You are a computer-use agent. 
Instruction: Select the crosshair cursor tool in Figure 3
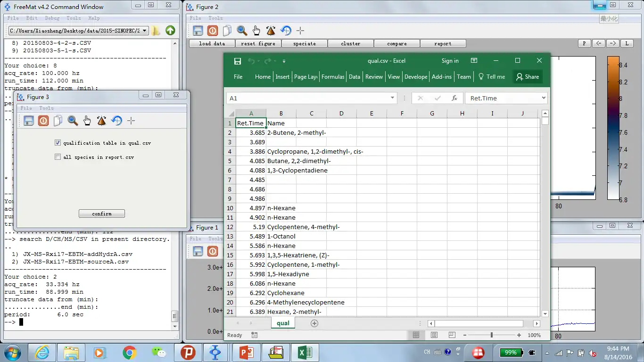131,121
